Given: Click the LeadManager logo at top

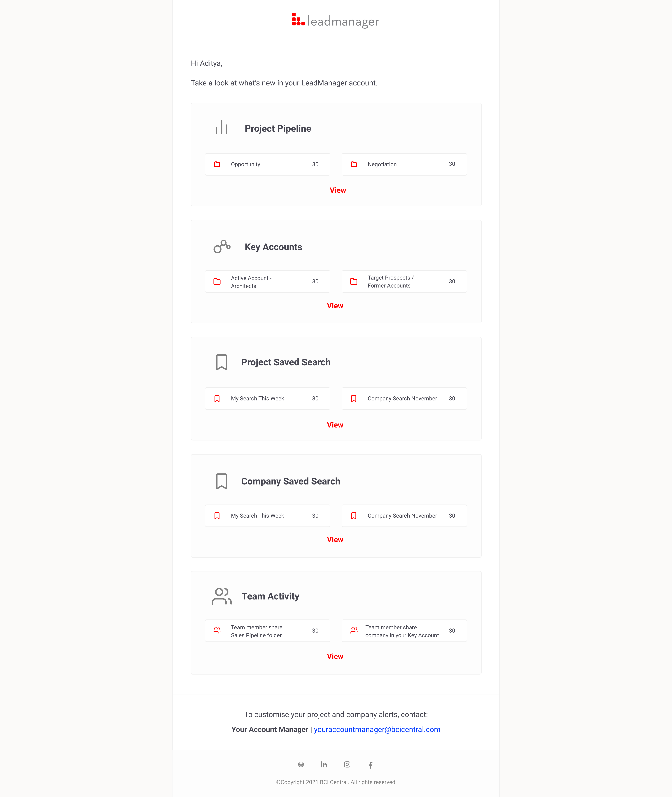Looking at the screenshot, I should pos(336,21).
